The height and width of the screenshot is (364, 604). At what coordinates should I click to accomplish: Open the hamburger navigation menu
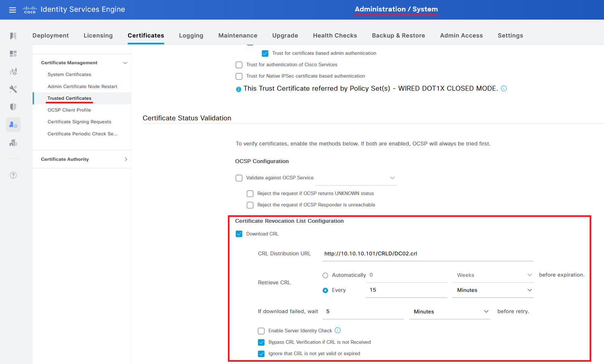point(12,10)
